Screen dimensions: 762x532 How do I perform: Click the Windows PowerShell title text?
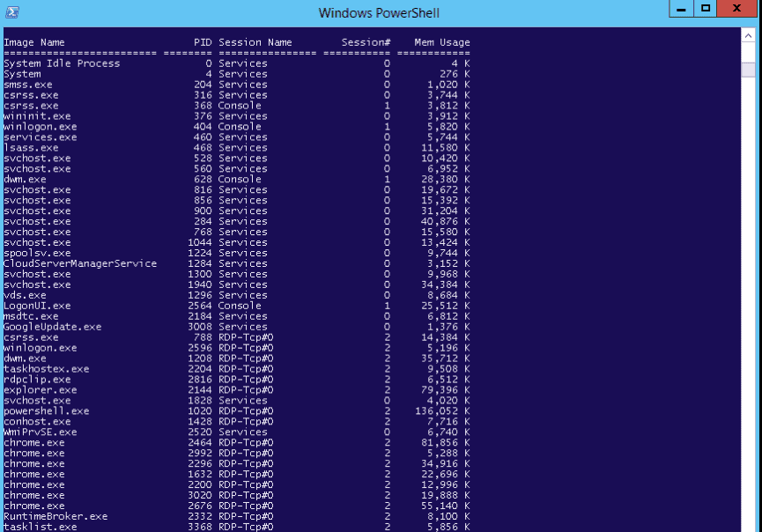click(x=379, y=13)
